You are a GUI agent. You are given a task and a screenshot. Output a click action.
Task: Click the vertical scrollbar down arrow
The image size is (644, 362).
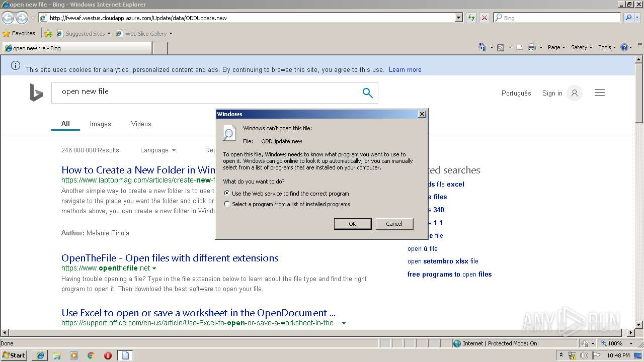[x=639, y=325]
